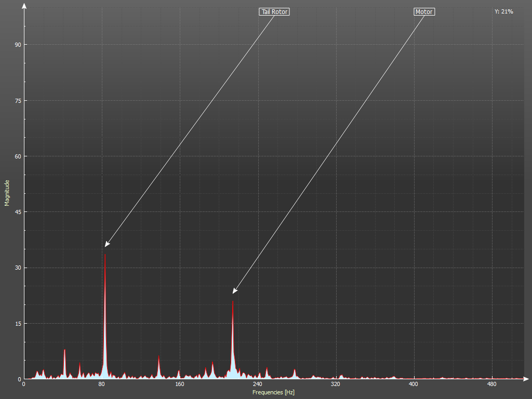Click the 45 tick label on Magnitude axis
This screenshot has height=399, width=532.
pyautogui.click(x=18, y=212)
